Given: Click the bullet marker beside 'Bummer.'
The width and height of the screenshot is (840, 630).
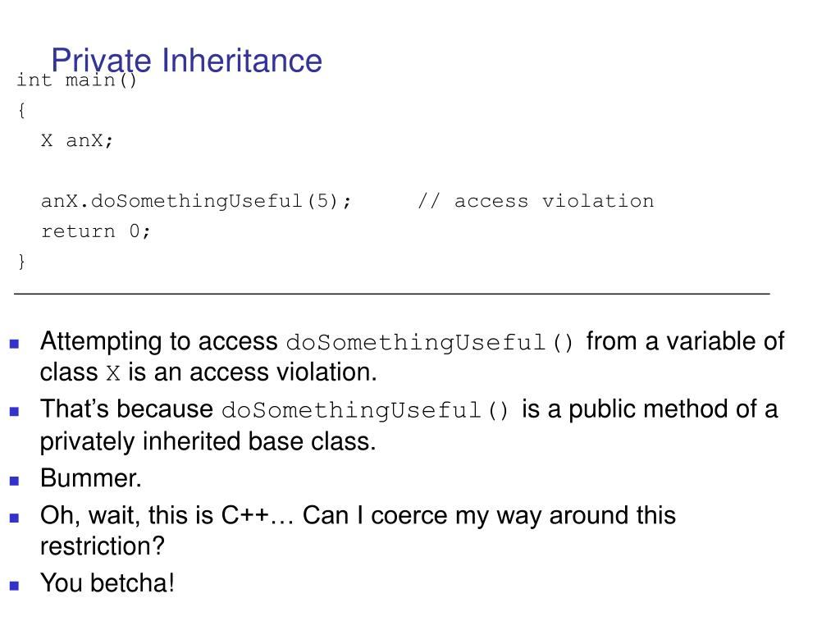Looking at the screenshot, I should click(15, 481).
